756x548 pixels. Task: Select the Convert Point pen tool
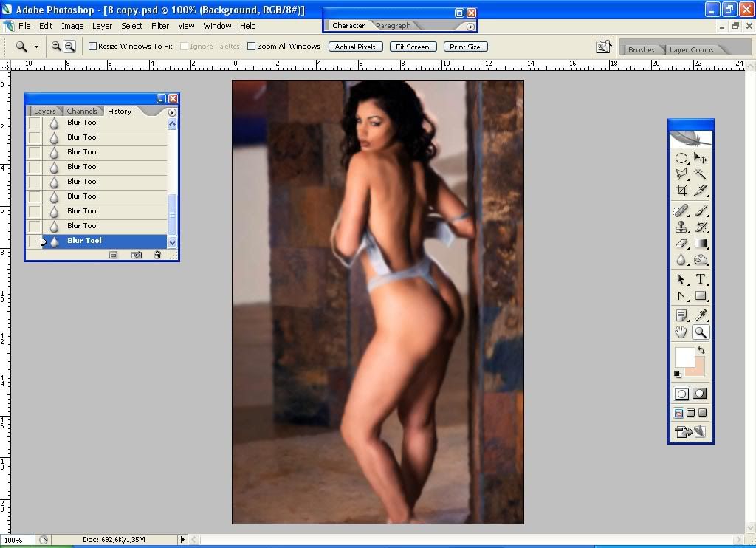[x=681, y=295]
